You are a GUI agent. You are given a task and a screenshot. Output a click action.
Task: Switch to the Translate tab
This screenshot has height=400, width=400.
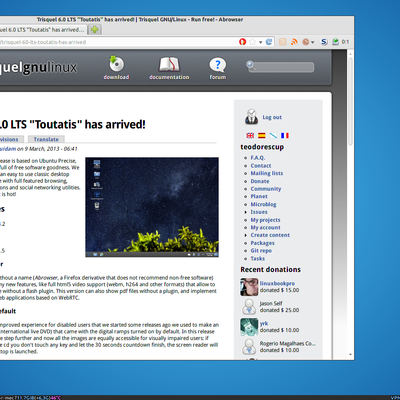tap(46, 139)
